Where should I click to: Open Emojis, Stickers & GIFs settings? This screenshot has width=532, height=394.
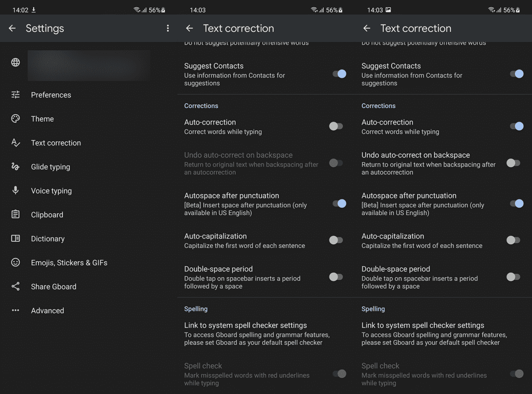click(69, 263)
